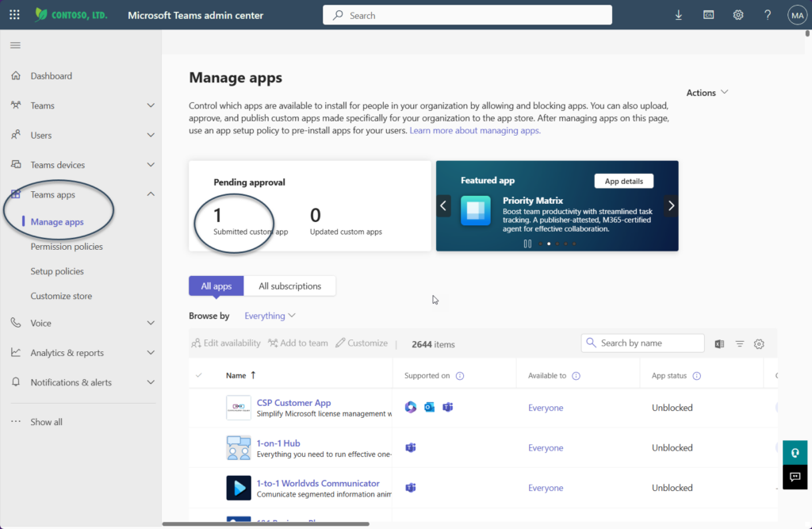Viewport: 812px width, 529px height.
Task: Collapse the Teams apps section
Action: pos(151,194)
